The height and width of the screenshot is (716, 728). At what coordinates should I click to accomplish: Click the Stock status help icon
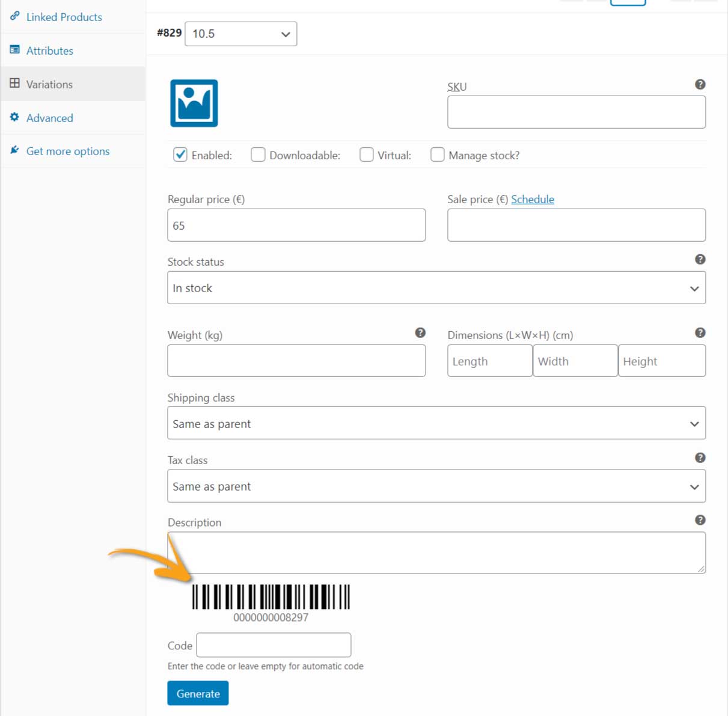tap(700, 259)
